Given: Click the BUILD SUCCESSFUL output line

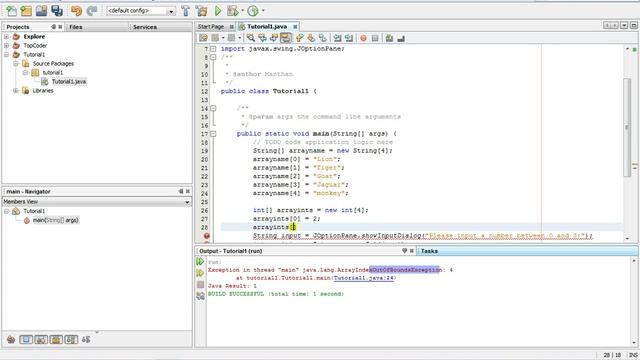Looking at the screenshot, I should click(x=276, y=294).
